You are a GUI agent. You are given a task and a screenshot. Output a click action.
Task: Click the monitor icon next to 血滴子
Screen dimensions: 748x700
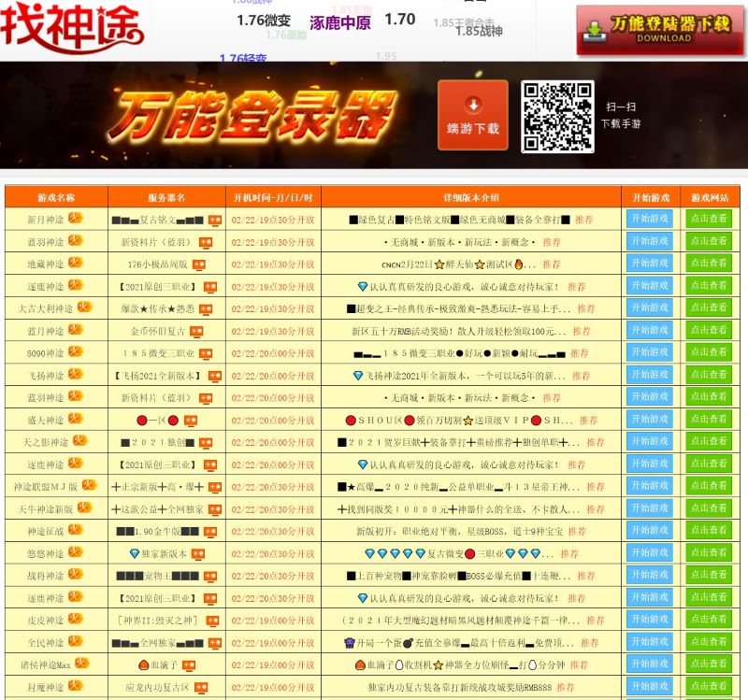point(189,665)
